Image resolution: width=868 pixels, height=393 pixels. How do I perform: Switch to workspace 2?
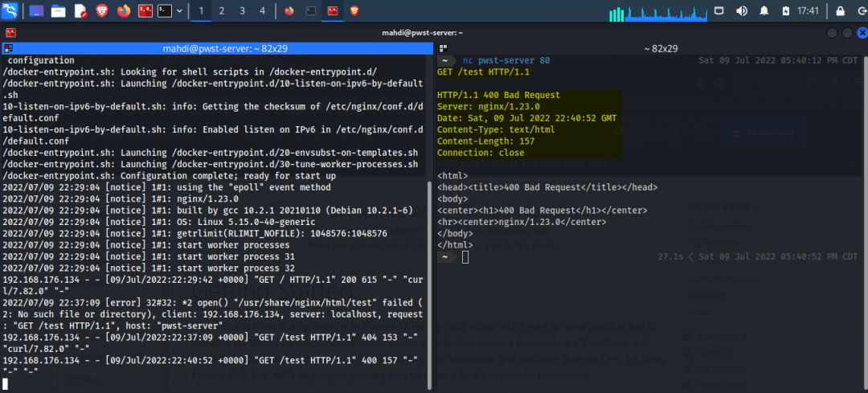(222, 10)
